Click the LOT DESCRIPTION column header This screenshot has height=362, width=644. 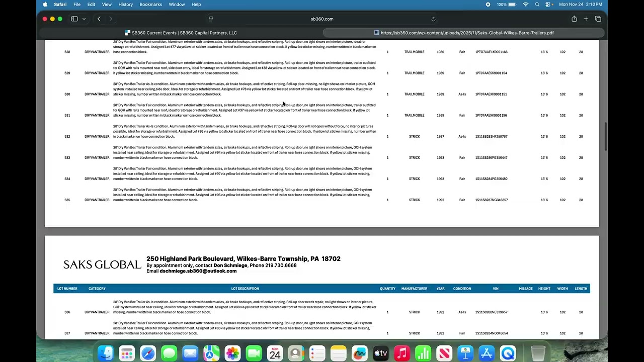coord(245,289)
